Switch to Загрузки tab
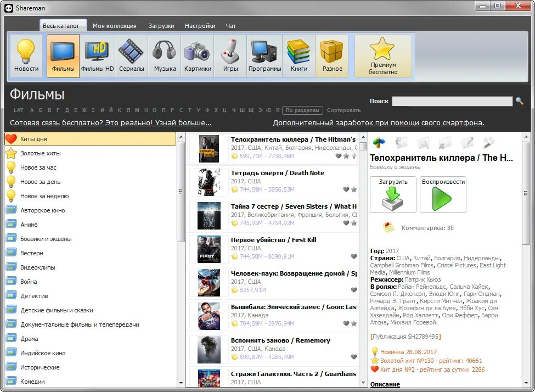Viewport: 535px width, 392px height. (161, 26)
